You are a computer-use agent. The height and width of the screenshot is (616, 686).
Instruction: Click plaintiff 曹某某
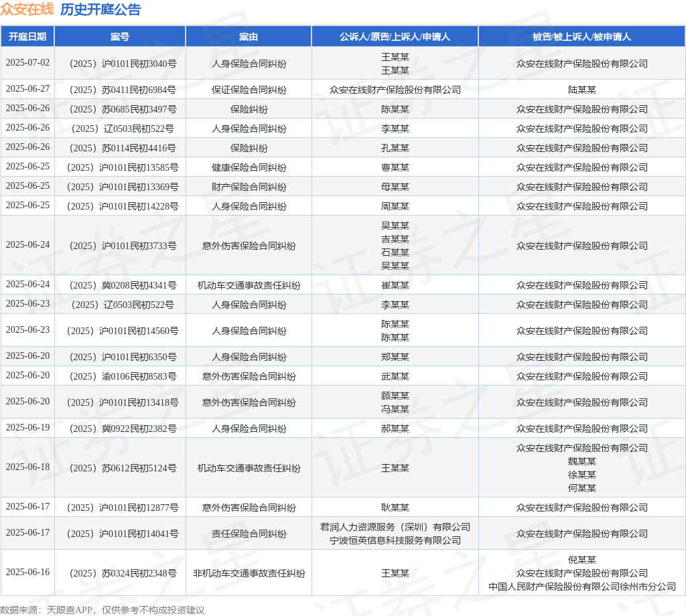(x=395, y=167)
